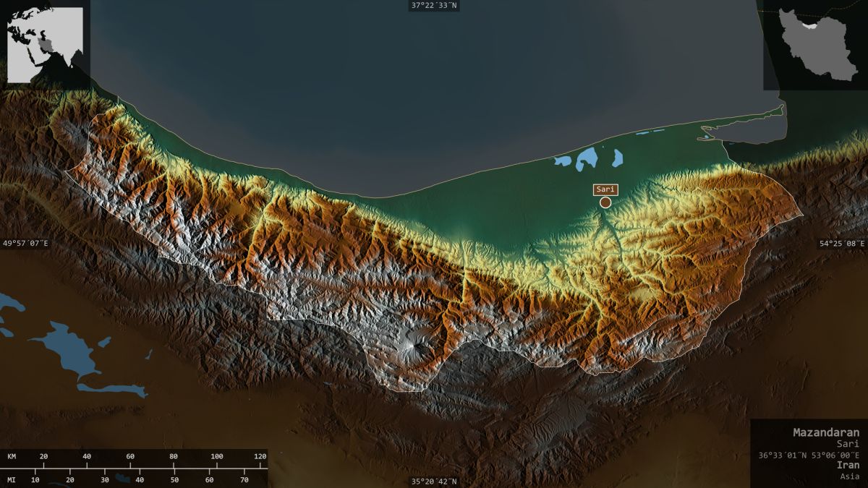Click the top latitude label 37°22′33″N
The width and height of the screenshot is (868, 488).
(x=434, y=5)
